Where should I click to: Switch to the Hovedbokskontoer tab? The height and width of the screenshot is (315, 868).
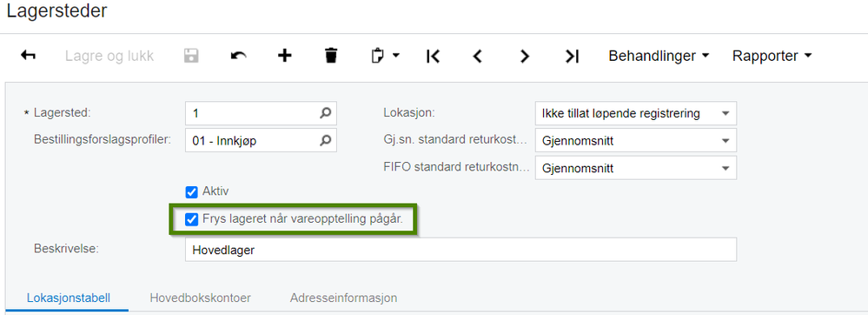[201, 298]
